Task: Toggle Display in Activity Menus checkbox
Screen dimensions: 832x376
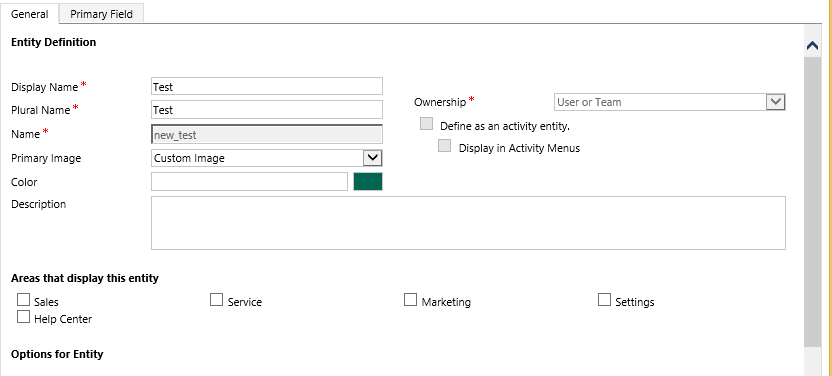Action: [x=444, y=146]
